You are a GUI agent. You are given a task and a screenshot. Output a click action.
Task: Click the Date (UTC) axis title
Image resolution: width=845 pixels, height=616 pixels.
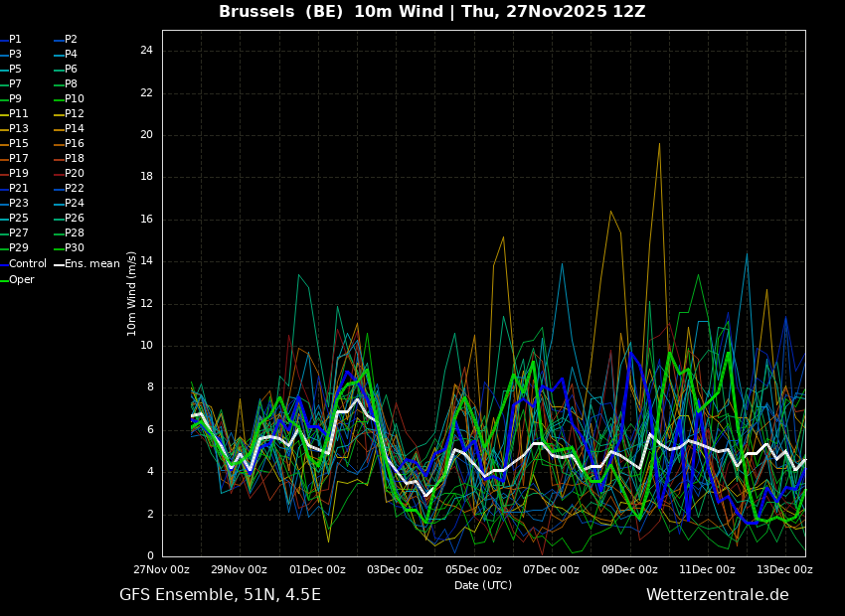coord(483,585)
